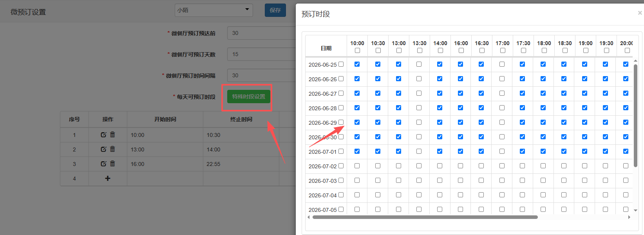Viewport: 644px width, 235px height.
Task: Toggle the 10:00 column header checkbox
Action: [357, 51]
